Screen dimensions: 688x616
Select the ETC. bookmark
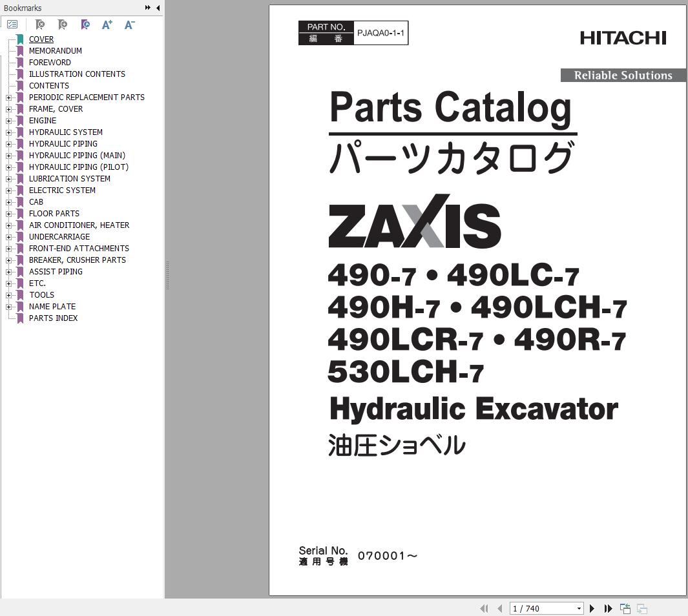click(37, 283)
